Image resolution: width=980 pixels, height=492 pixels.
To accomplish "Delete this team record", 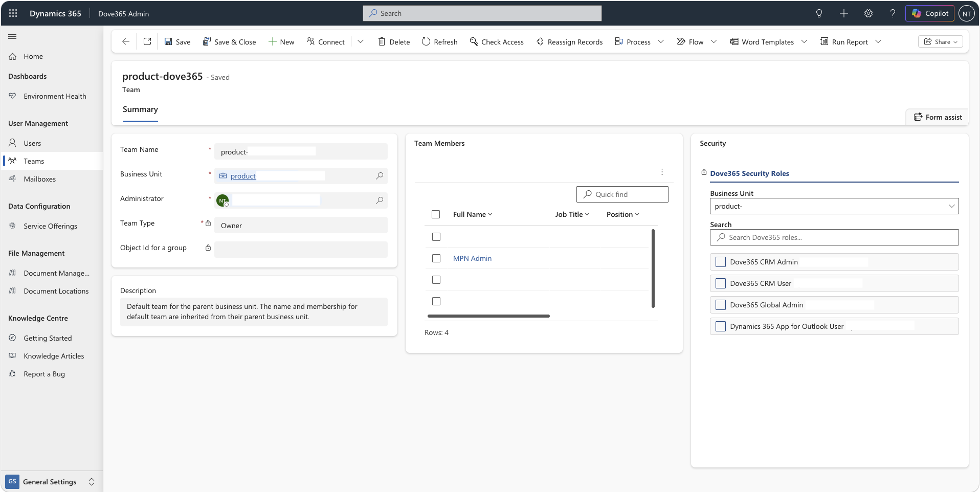I will 394,41.
